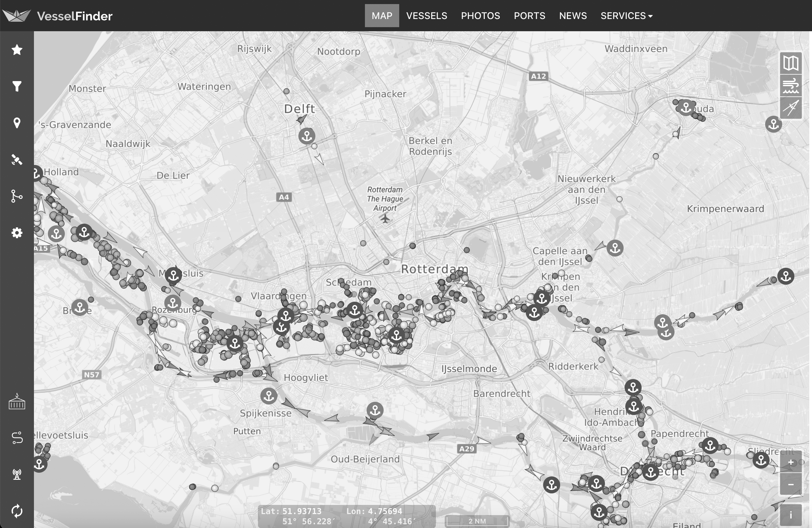Click the refresh arrows icon
Viewport: 812px width, 528px height.
click(x=17, y=511)
